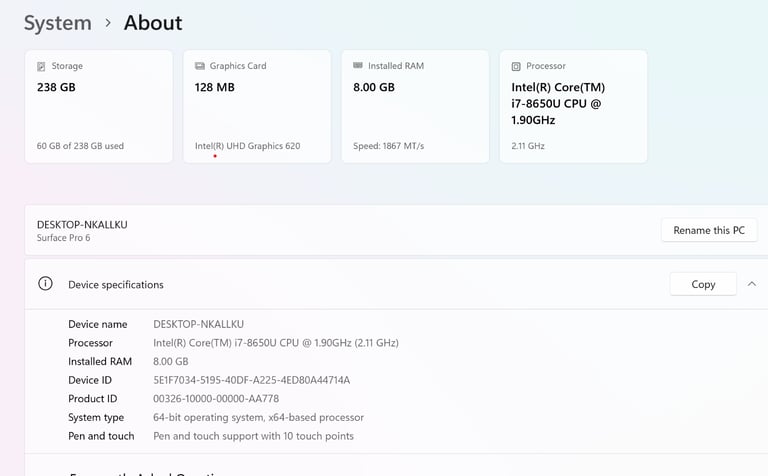Viewport: 768px width, 476px height.
Task: Click the "Device specifications" section title
Action: 116,285
